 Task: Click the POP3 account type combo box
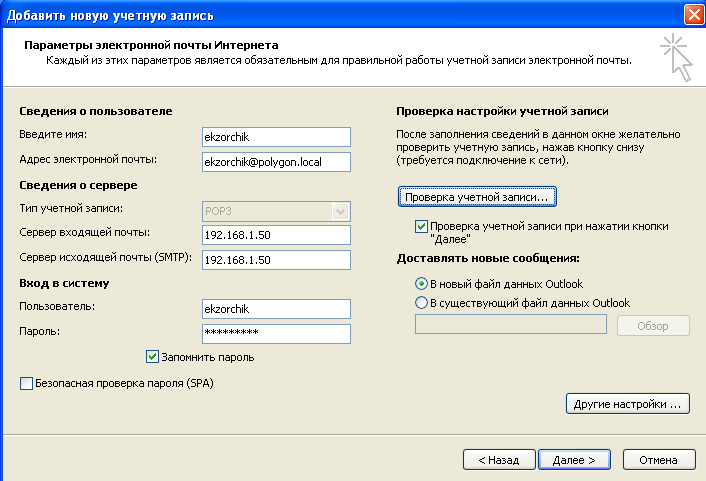click(276, 211)
